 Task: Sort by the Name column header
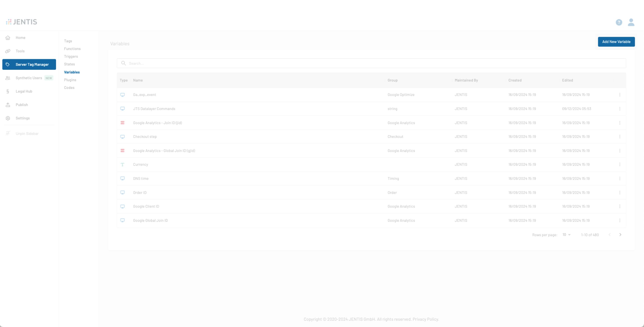[138, 80]
